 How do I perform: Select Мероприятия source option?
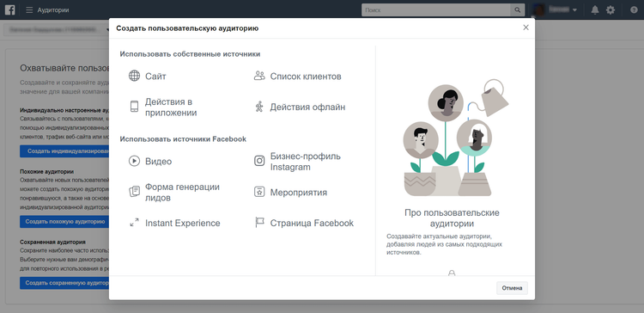click(x=299, y=192)
